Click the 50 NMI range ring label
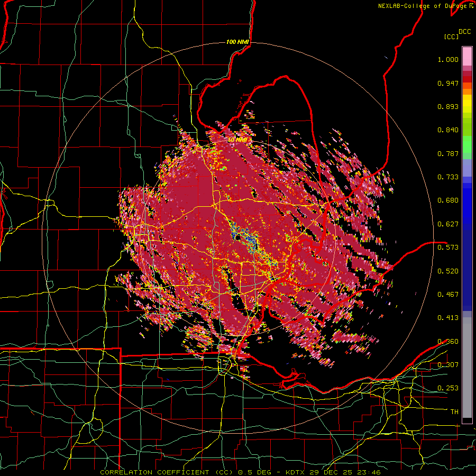The image size is (476, 476). click(237, 140)
